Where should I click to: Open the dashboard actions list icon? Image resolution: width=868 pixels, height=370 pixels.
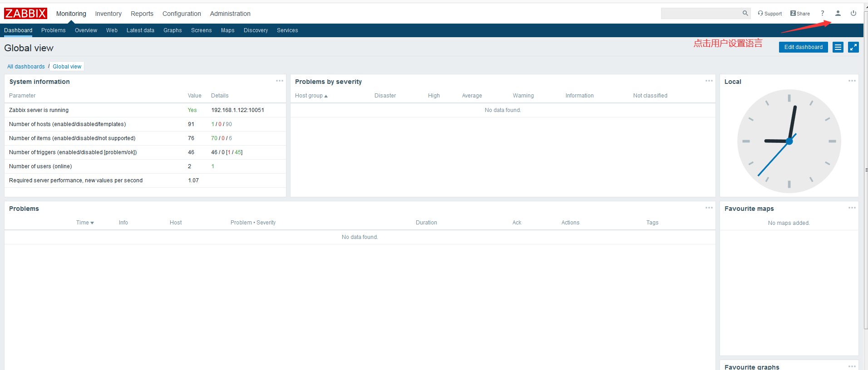[838, 47]
